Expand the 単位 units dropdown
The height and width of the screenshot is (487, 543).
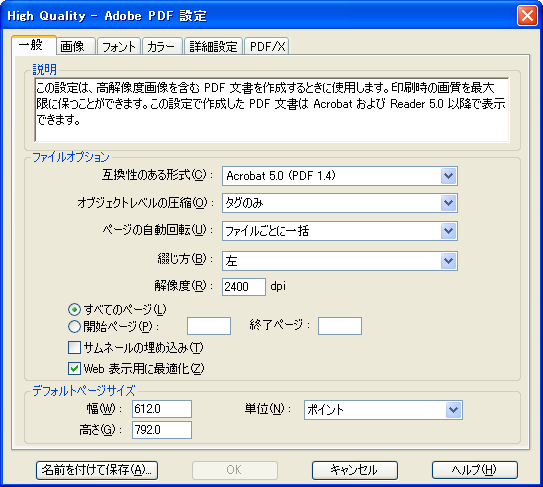tap(383, 410)
